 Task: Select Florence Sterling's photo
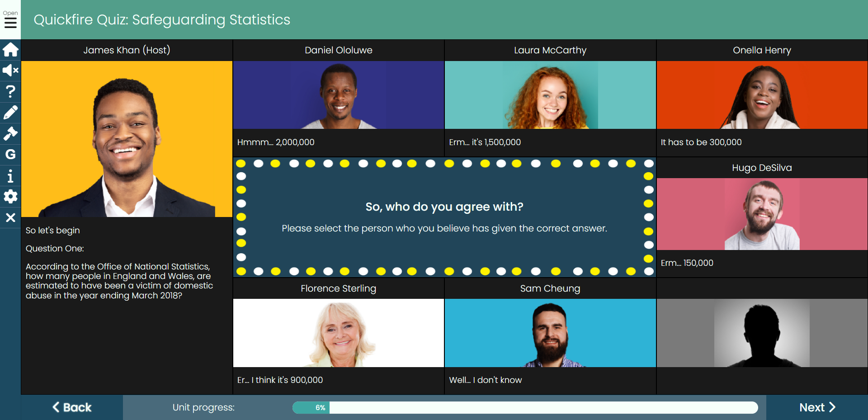339,333
